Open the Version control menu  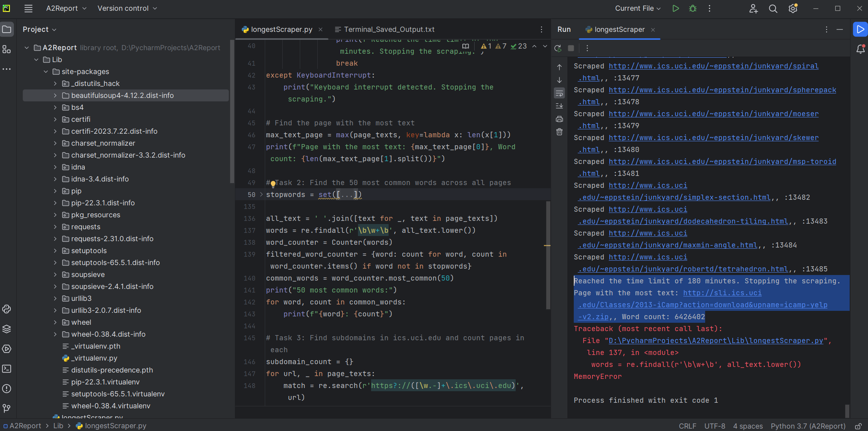(127, 8)
